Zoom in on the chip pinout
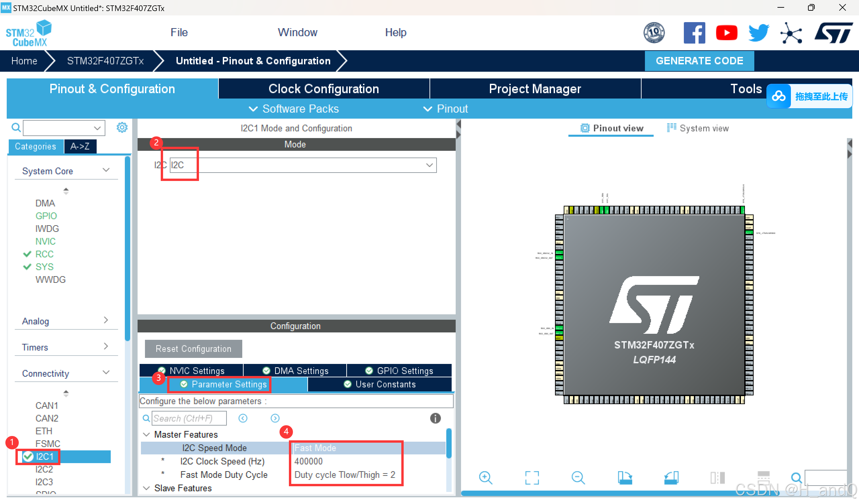The image size is (859, 504). point(486,478)
